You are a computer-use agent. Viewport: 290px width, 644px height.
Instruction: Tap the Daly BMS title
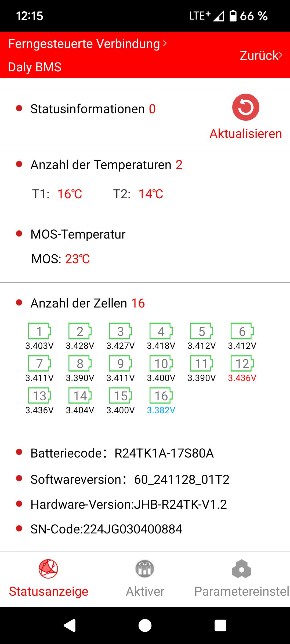tap(35, 67)
